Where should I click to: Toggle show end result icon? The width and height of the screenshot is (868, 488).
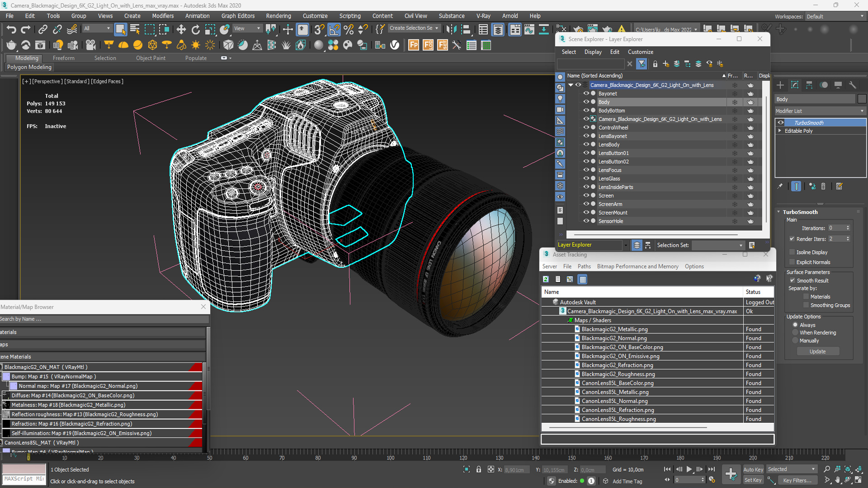[796, 186]
